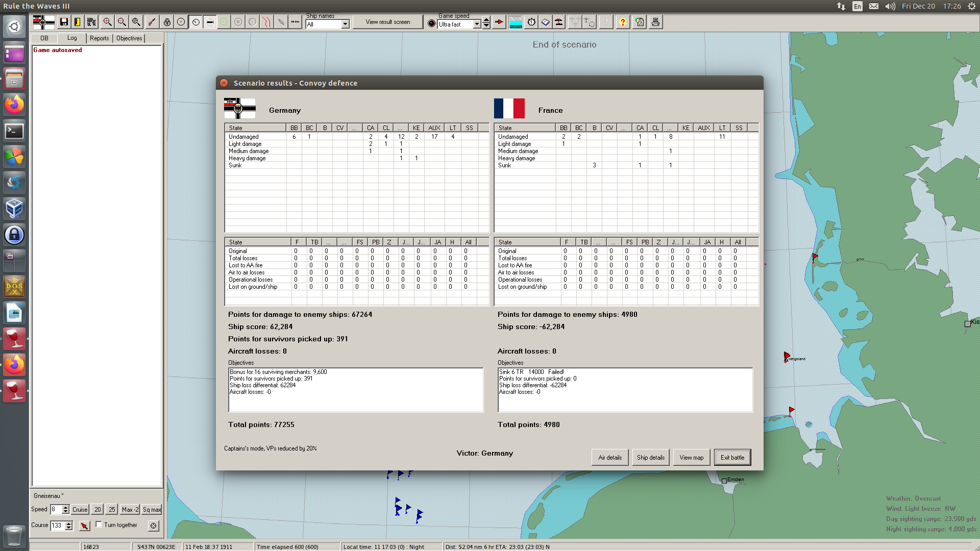Toggle the pressed dial circle icon
980x551 pixels.
coord(195,22)
